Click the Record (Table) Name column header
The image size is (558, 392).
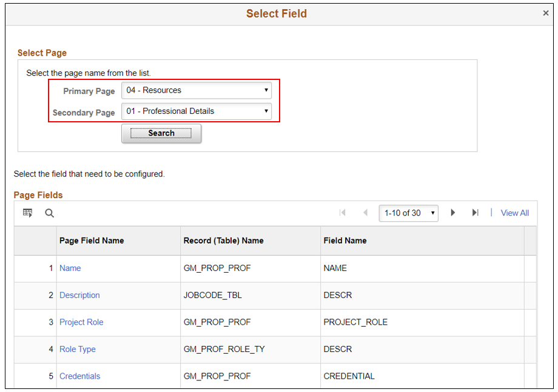point(223,241)
